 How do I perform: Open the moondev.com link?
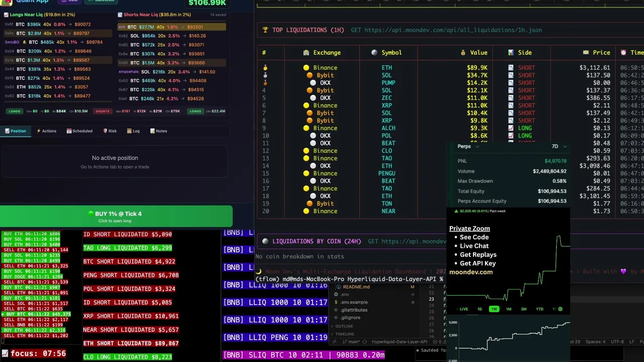(x=471, y=272)
